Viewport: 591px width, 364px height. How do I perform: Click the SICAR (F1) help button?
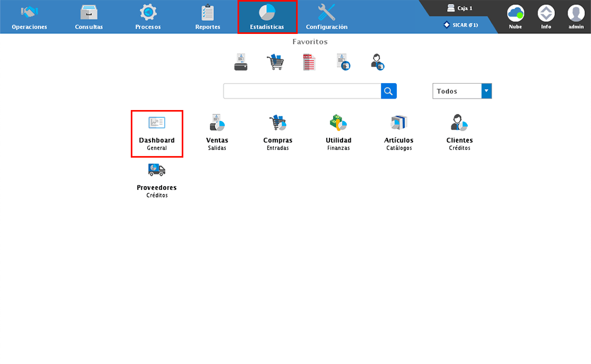461,25
